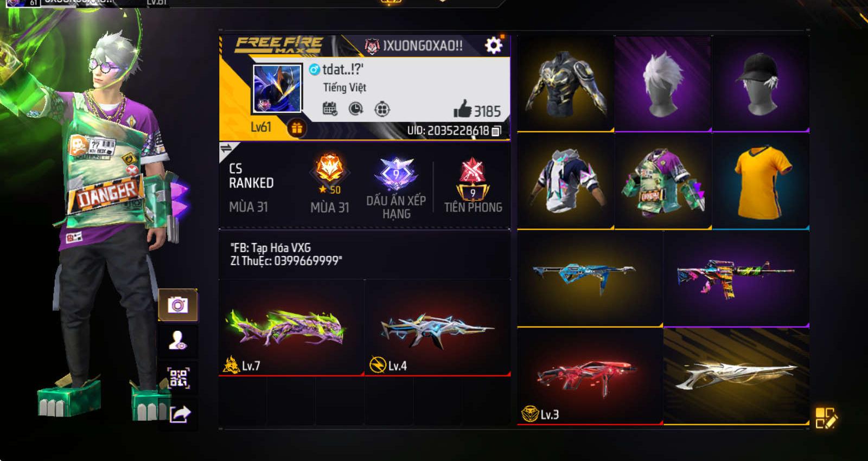Copy the UID using copy icon
This screenshot has height=461, width=868.
coord(496,131)
